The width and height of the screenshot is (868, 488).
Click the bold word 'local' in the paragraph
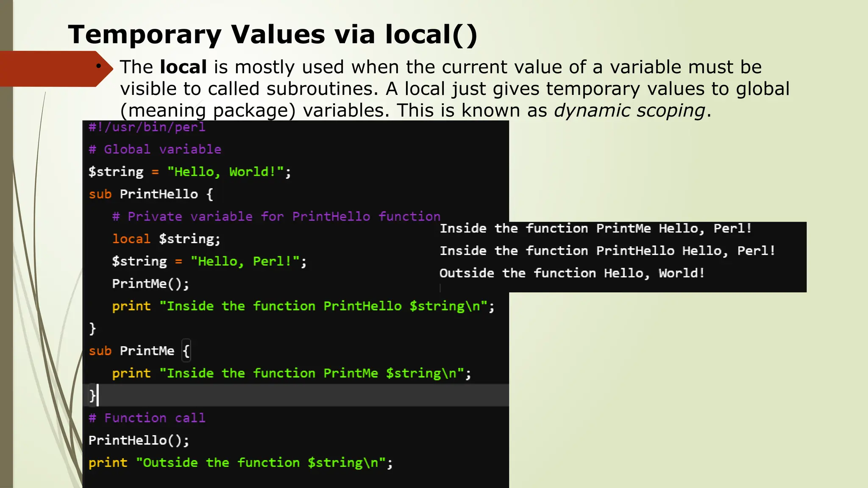(x=184, y=67)
